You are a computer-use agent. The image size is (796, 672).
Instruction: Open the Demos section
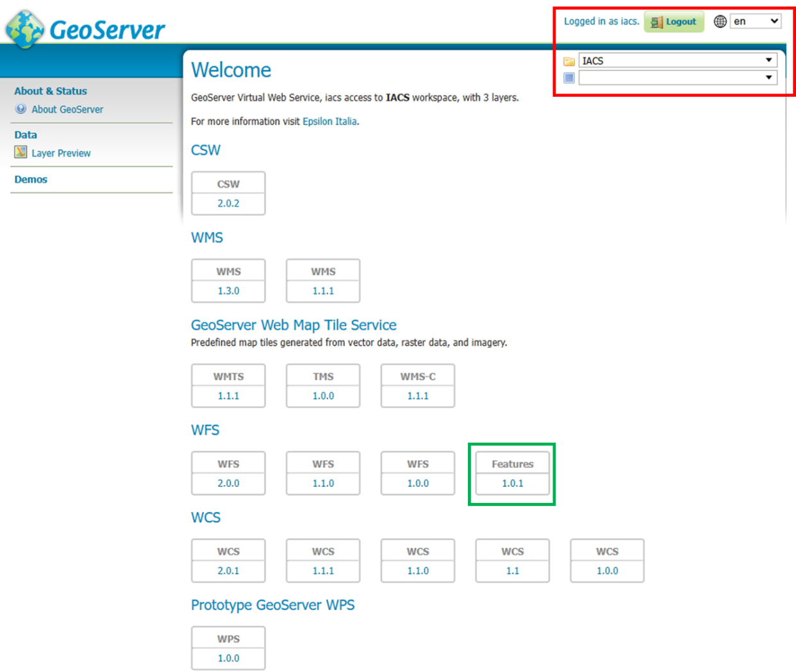tap(31, 179)
